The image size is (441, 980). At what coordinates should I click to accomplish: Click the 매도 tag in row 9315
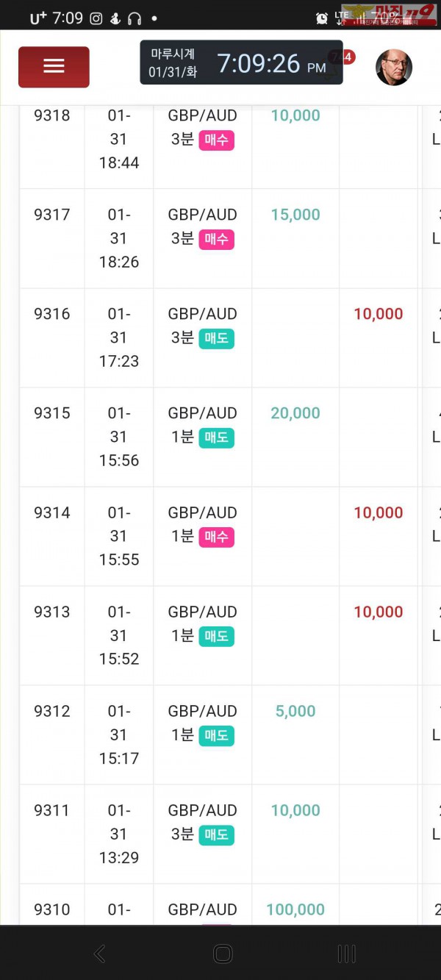click(x=216, y=437)
